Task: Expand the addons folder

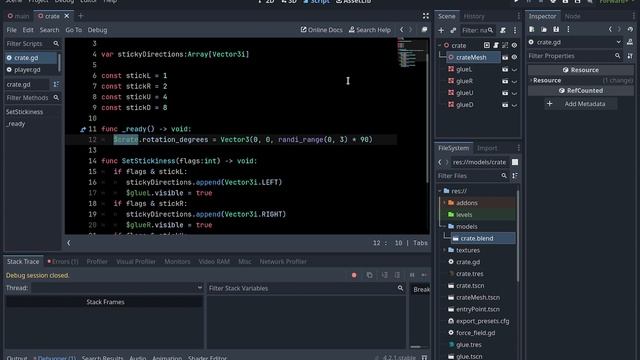Action: pos(444,203)
